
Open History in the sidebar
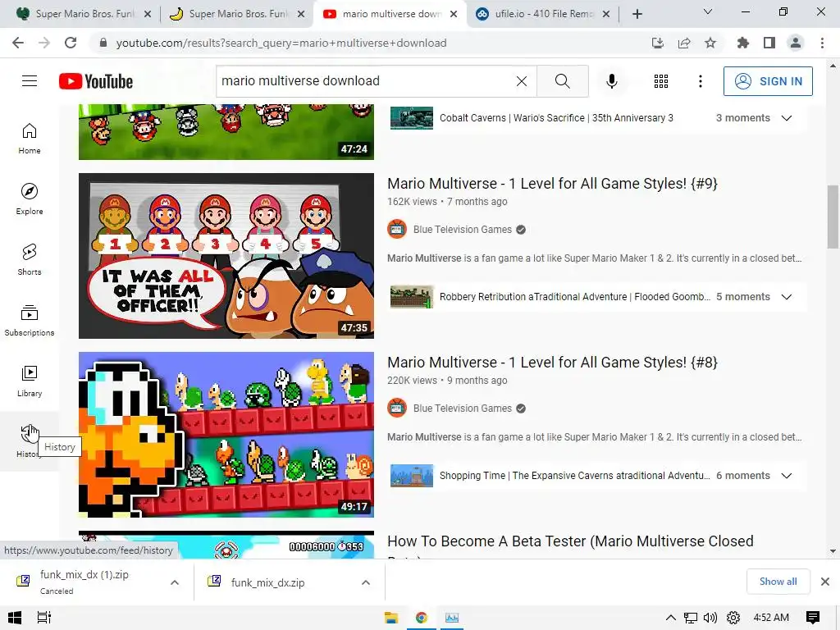(30, 441)
